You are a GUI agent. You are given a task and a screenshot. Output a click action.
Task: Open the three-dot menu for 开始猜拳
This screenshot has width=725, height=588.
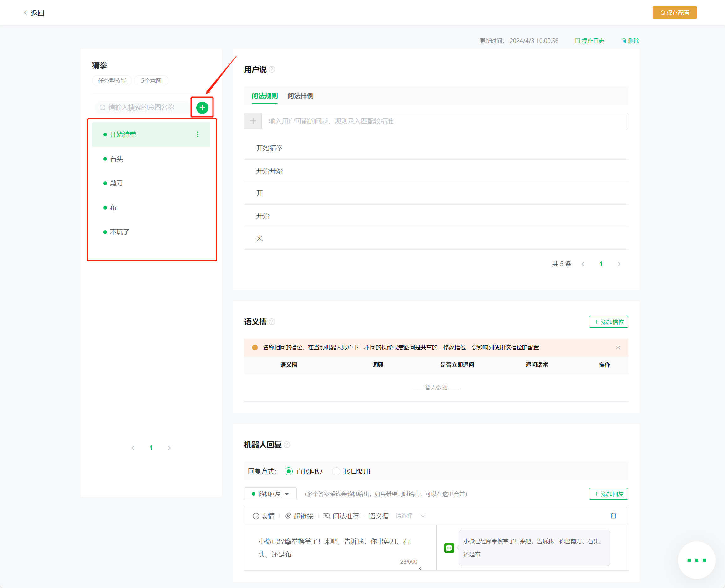click(x=198, y=134)
